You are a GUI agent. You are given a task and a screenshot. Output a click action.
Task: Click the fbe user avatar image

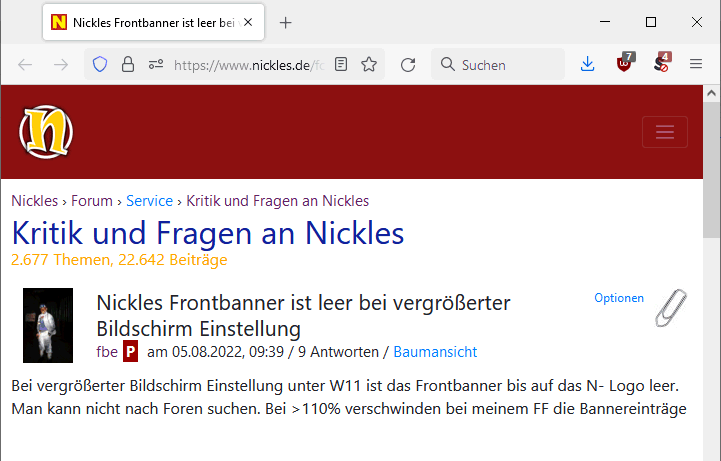[48, 325]
